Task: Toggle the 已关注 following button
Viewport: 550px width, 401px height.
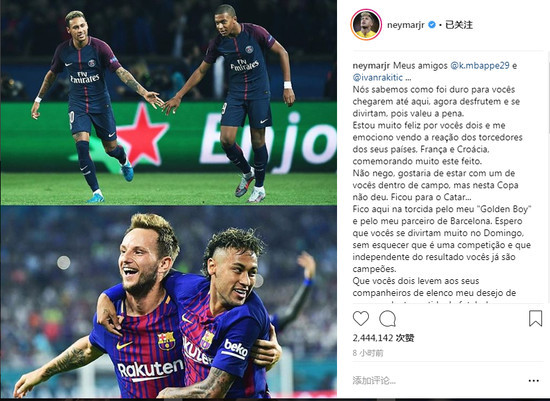Action: [x=459, y=25]
